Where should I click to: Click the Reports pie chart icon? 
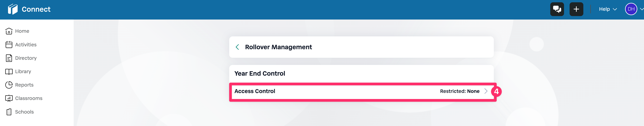point(9,85)
